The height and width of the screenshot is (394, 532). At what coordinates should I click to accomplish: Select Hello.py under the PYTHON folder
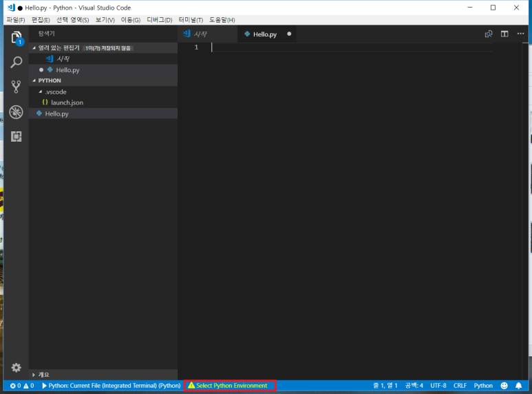[x=103, y=113]
